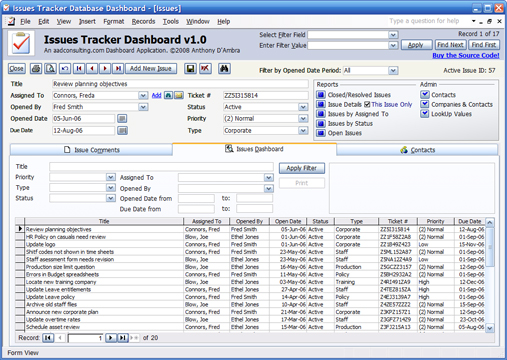Click the binoculars find icon
The height and width of the screenshot is (360, 507).
point(224,69)
